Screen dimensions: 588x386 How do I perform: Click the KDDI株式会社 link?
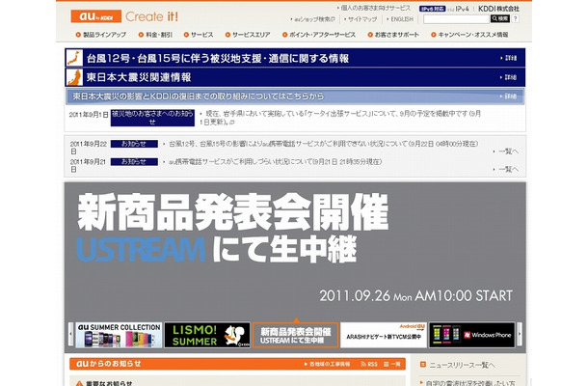coord(498,9)
